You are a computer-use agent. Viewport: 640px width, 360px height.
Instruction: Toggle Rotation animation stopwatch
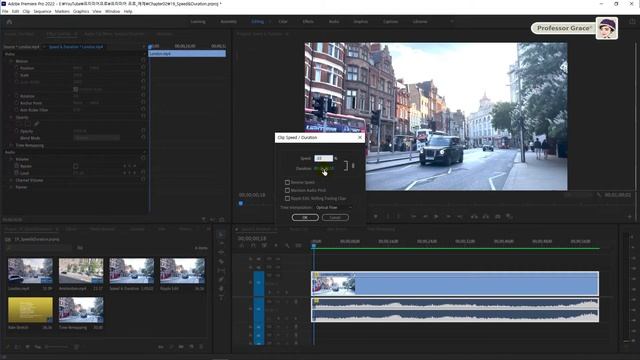coord(17,96)
